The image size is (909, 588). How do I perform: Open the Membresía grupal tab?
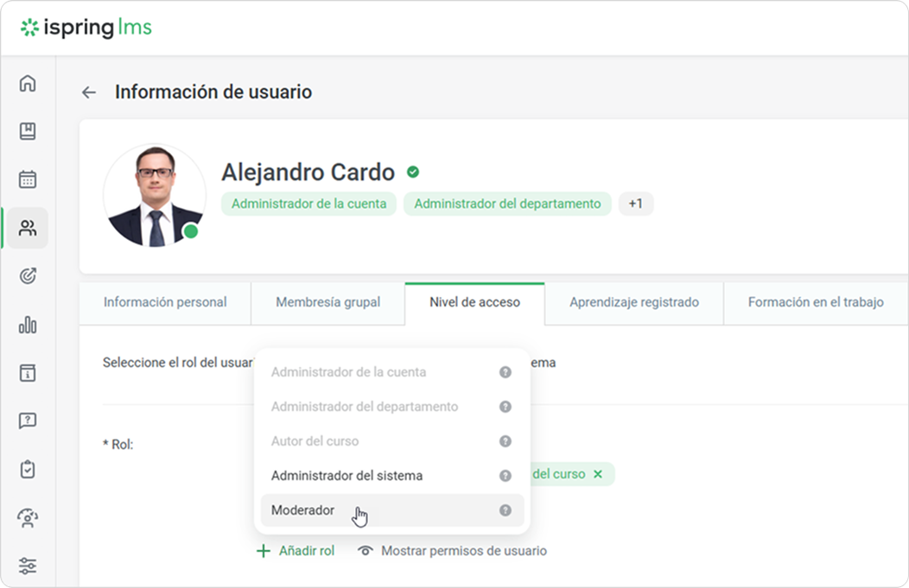coord(327,302)
